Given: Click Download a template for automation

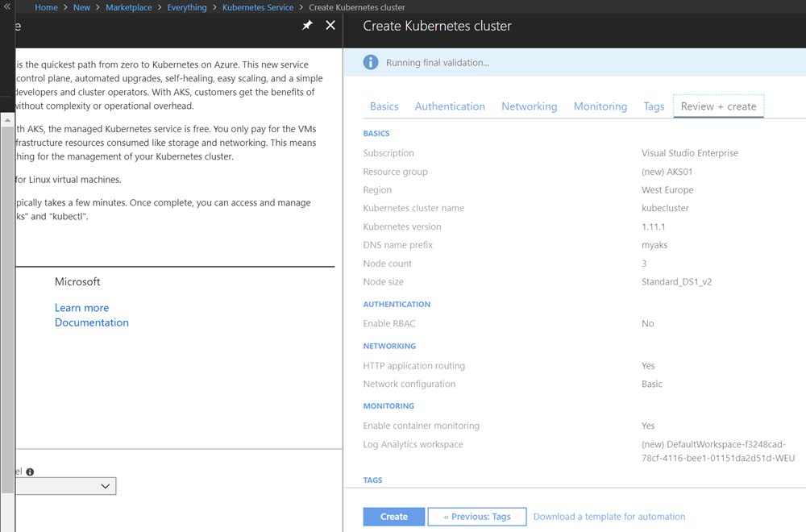Looking at the screenshot, I should tap(609, 517).
